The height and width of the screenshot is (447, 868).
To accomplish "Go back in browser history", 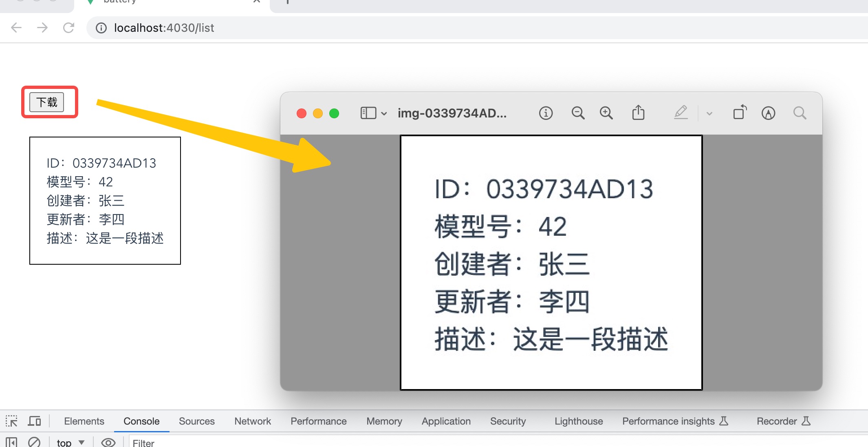I will point(16,28).
